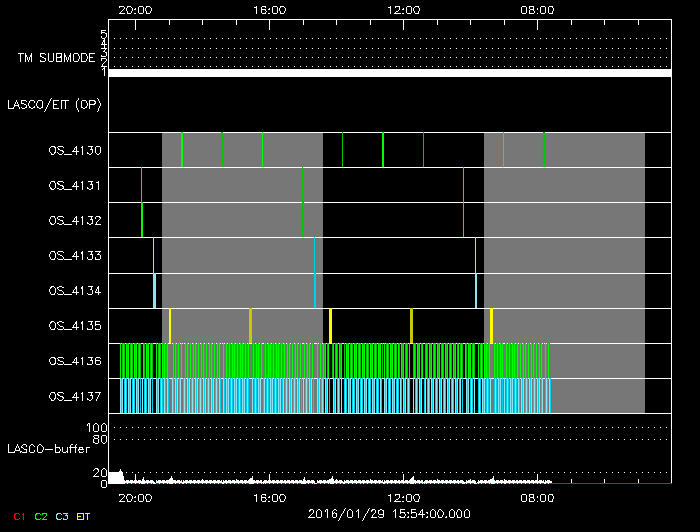Image resolution: width=700 pixels, height=532 pixels.
Task: Click the green C2 legend label
Action: (x=41, y=516)
